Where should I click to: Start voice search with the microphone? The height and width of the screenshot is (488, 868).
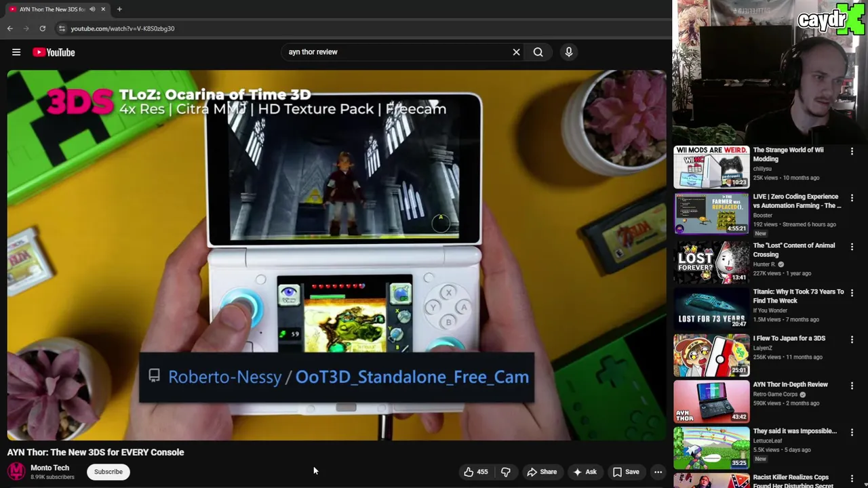568,52
